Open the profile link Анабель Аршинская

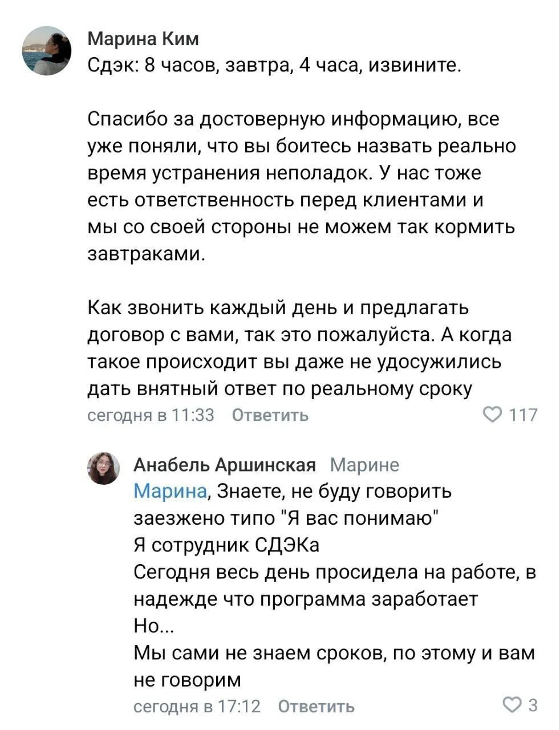pos(224,465)
